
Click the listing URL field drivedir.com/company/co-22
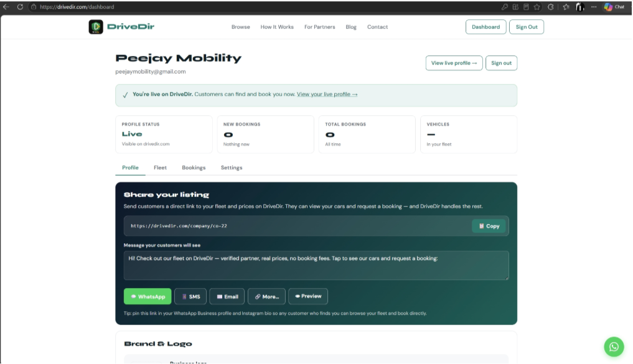[x=298, y=226]
